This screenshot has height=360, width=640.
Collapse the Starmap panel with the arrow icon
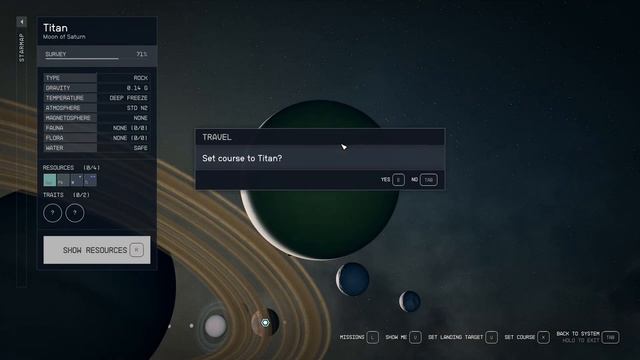22,22
